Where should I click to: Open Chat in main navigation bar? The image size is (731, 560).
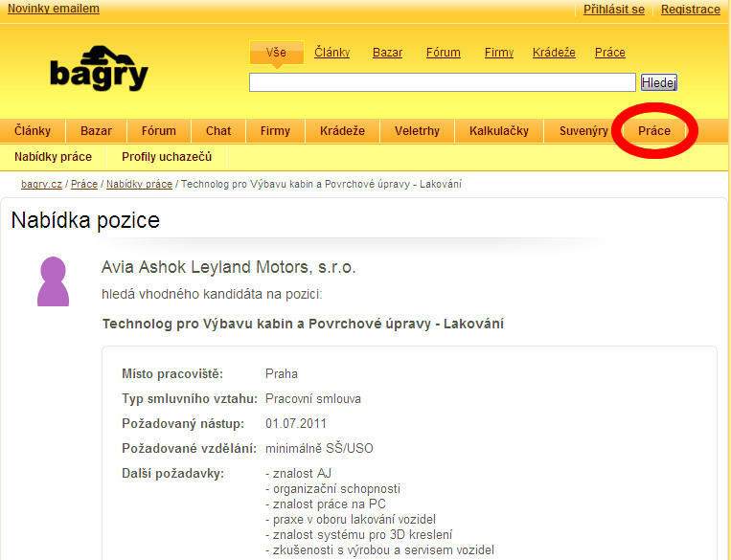coord(218,131)
